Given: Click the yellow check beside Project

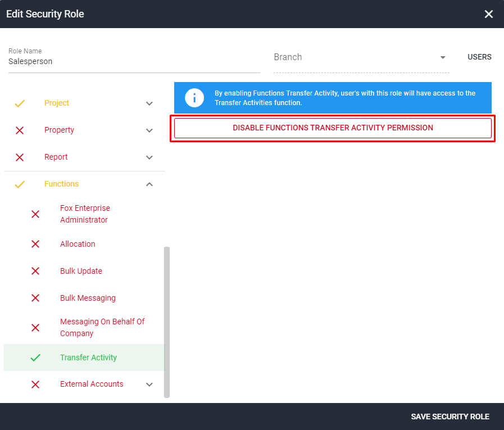Looking at the screenshot, I should click(x=19, y=103).
